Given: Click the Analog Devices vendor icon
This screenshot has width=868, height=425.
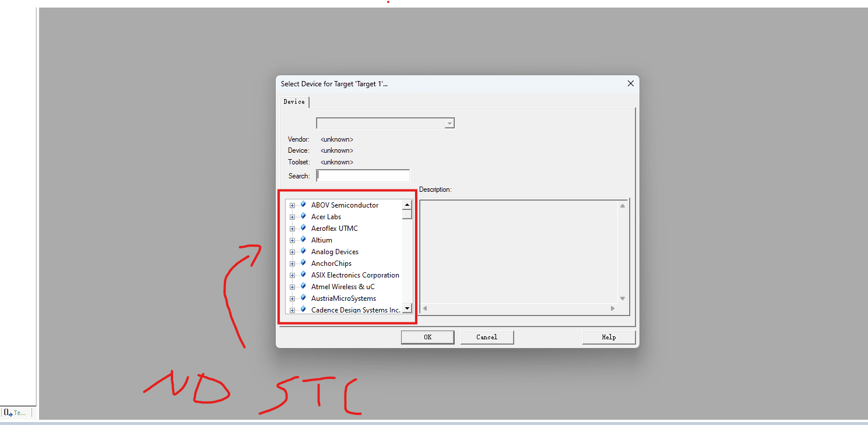Looking at the screenshot, I should coord(303,251).
